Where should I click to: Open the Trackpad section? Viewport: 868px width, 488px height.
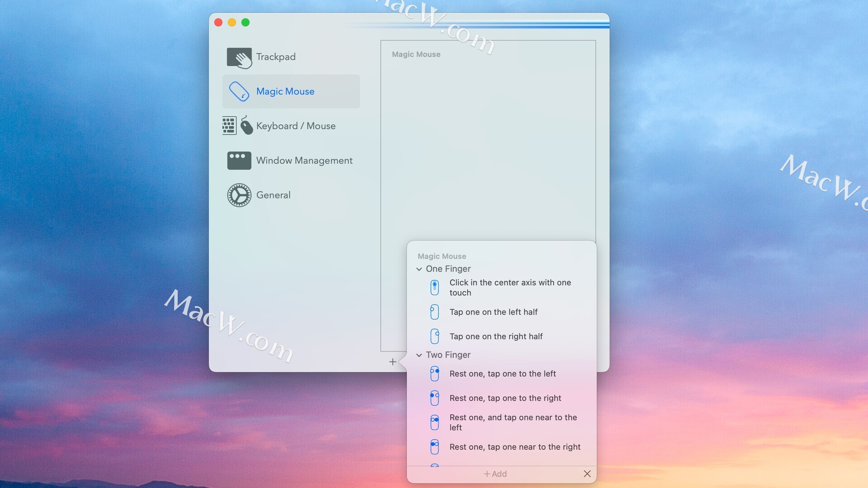point(291,57)
